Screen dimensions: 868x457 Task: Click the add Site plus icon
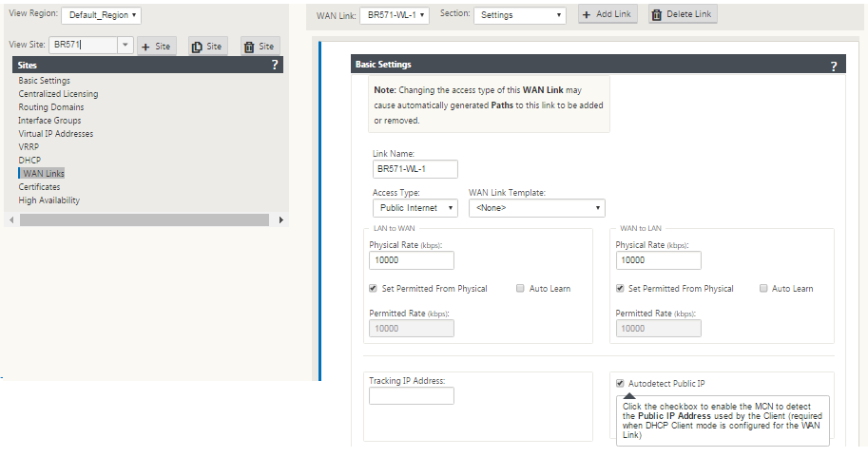point(146,47)
